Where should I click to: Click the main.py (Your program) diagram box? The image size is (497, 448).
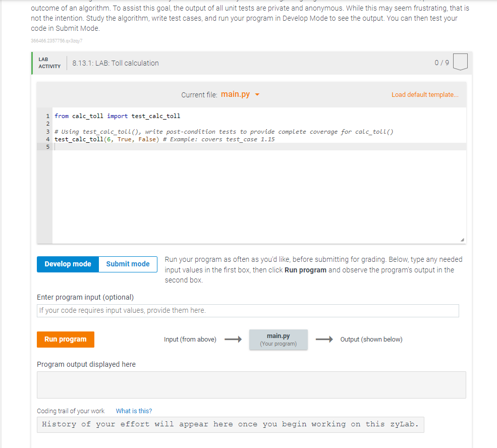278,339
